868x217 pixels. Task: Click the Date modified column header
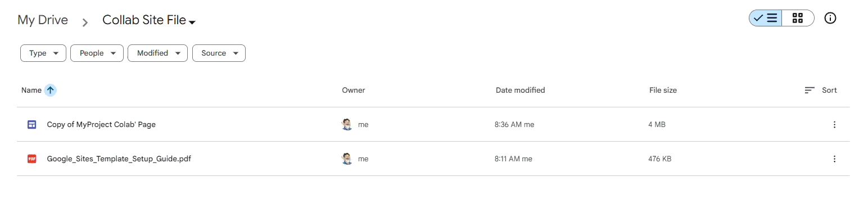point(520,90)
